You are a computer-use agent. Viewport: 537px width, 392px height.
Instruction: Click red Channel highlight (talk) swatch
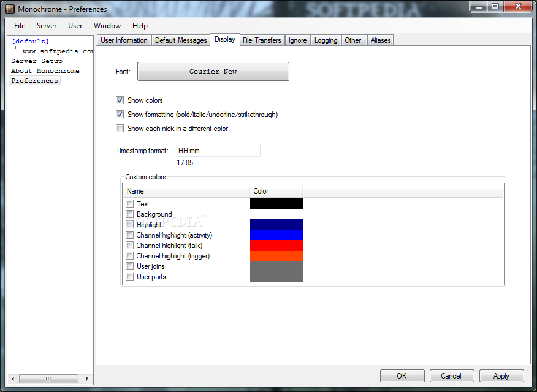point(276,245)
